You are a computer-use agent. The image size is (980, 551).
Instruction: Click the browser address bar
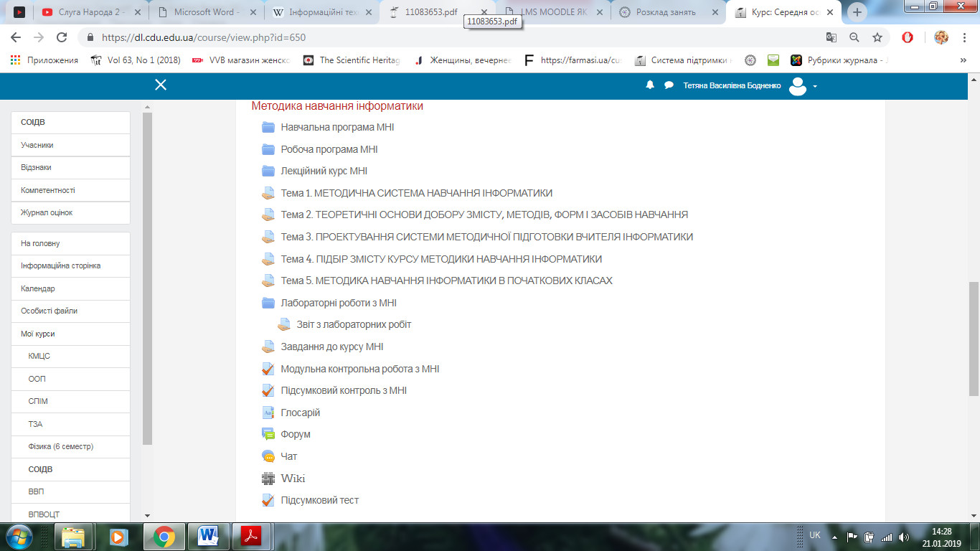pos(459,37)
